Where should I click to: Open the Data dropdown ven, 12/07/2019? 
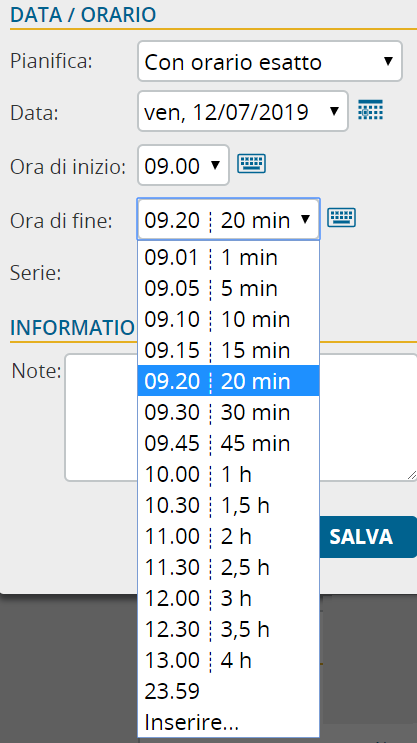point(243,111)
